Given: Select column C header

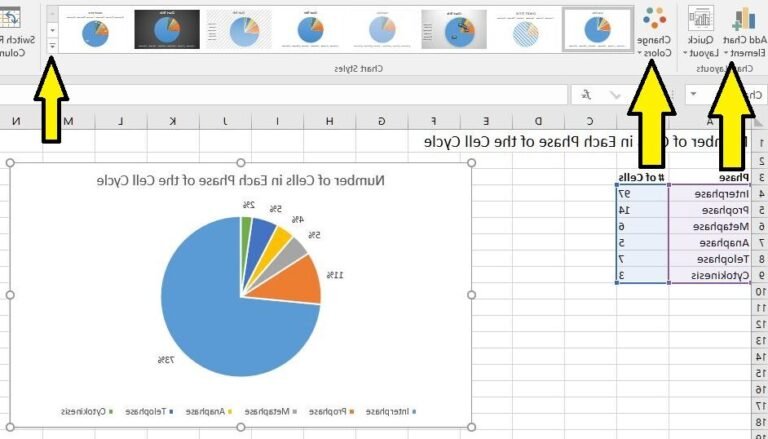Looking at the screenshot, I should [590, 121].
